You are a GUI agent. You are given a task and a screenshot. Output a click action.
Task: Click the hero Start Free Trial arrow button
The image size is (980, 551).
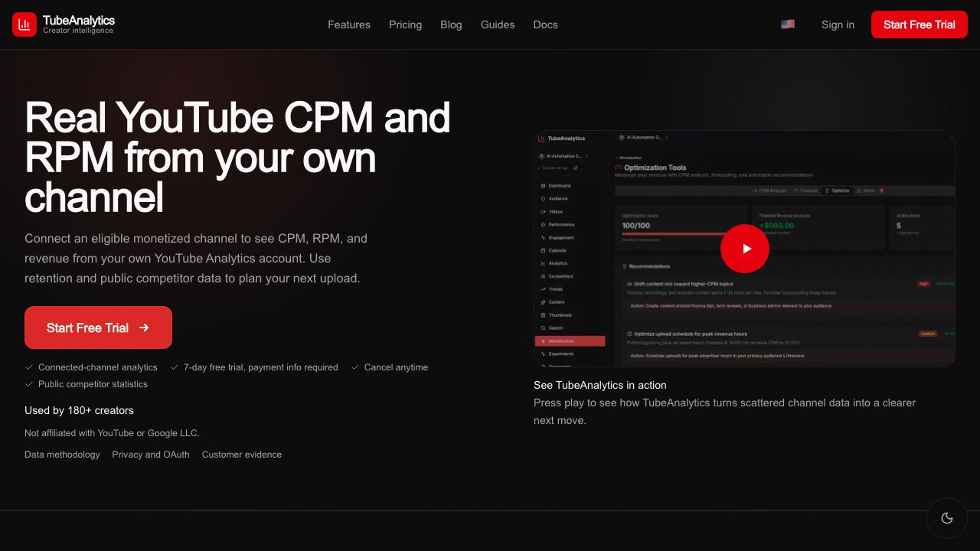pyautogui.click(x=98, y=328)
